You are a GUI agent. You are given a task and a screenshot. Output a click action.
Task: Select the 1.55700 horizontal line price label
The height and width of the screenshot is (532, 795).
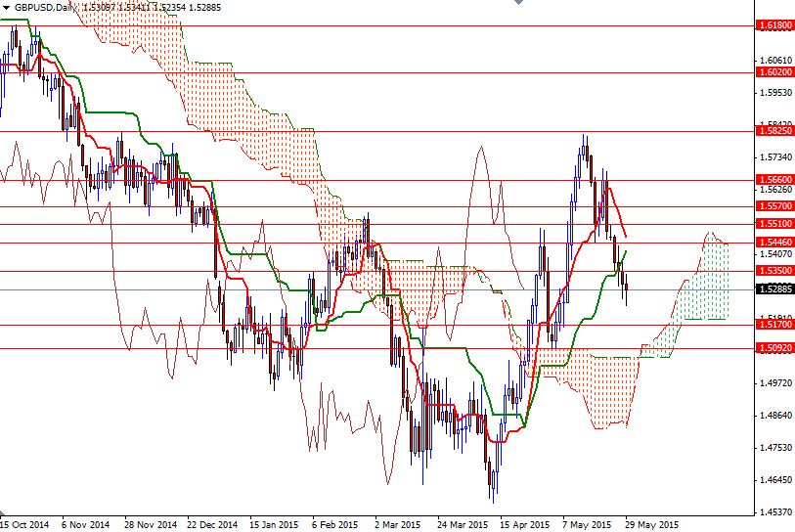tap(774, 206)
